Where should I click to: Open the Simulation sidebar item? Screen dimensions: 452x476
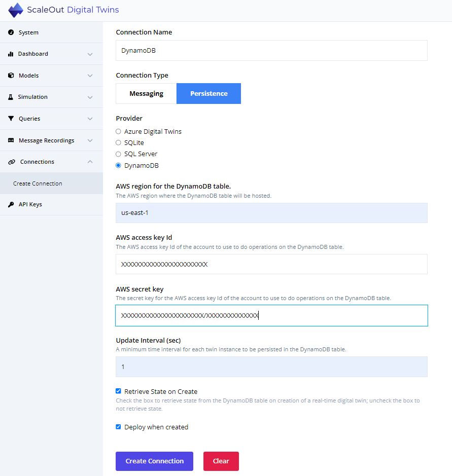51,97
